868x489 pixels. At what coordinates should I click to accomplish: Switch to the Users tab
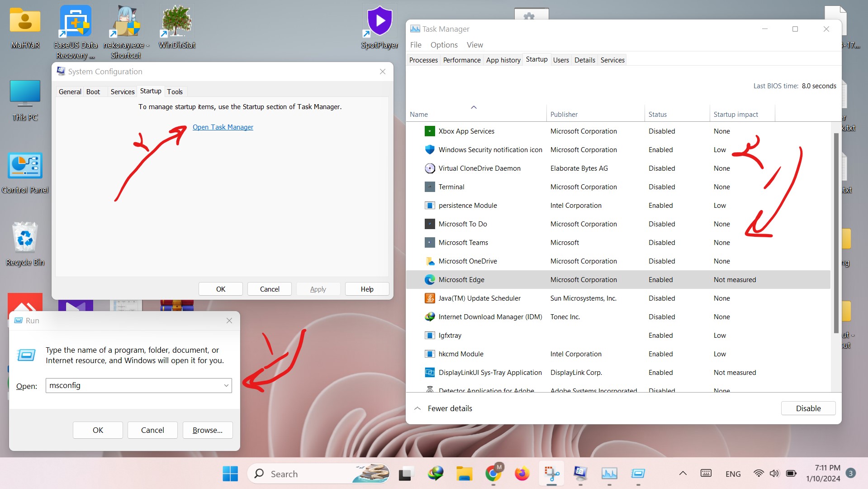pos(561,60)
